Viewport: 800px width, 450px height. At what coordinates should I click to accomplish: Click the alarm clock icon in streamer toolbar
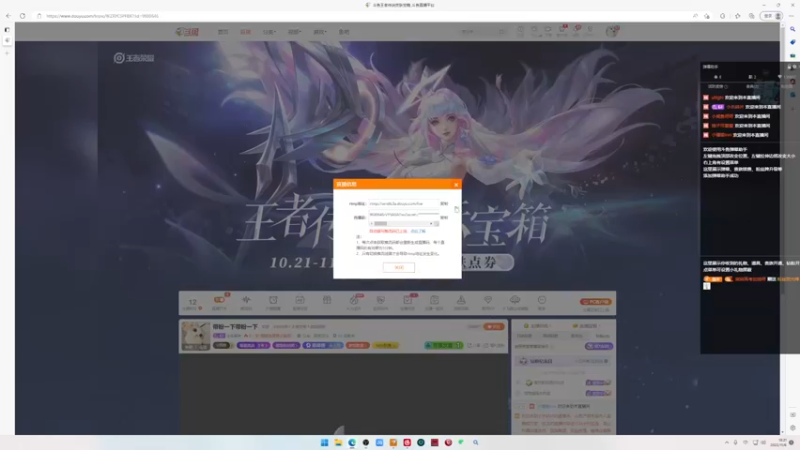pyautogui.click(x=273, y=301)
